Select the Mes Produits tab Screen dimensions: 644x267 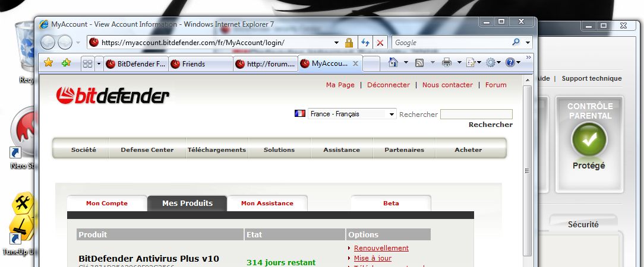point(187,203)
